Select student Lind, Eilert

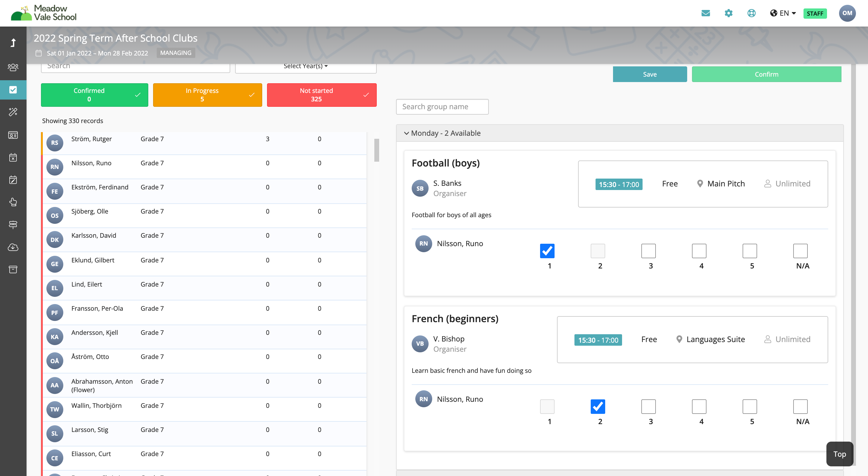click(x=204, y=288)
